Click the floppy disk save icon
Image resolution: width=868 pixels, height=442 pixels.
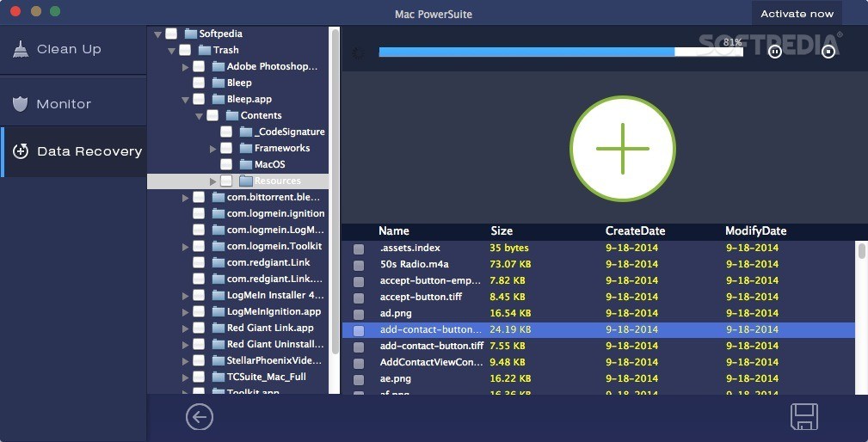coord(804,416)
